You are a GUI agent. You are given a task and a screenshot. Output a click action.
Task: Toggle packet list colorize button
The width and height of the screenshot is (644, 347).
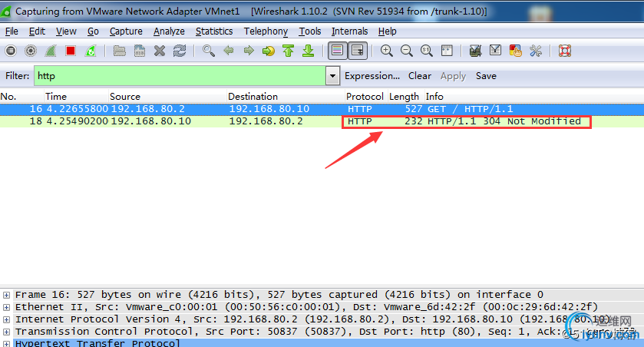[337, 51]
